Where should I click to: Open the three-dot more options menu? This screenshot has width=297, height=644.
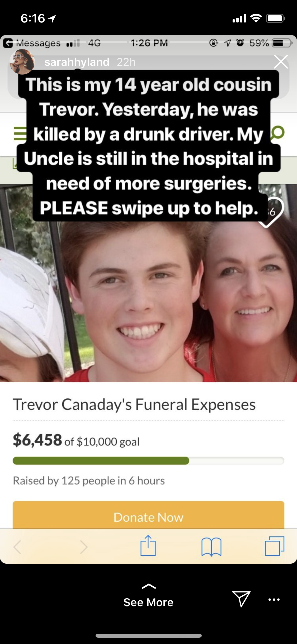(274, 599)
